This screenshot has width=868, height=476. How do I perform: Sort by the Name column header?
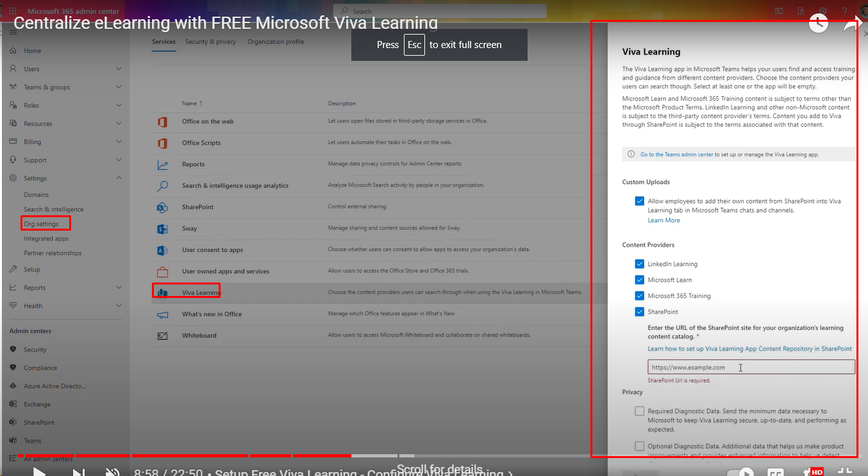(x=192, y=103)
